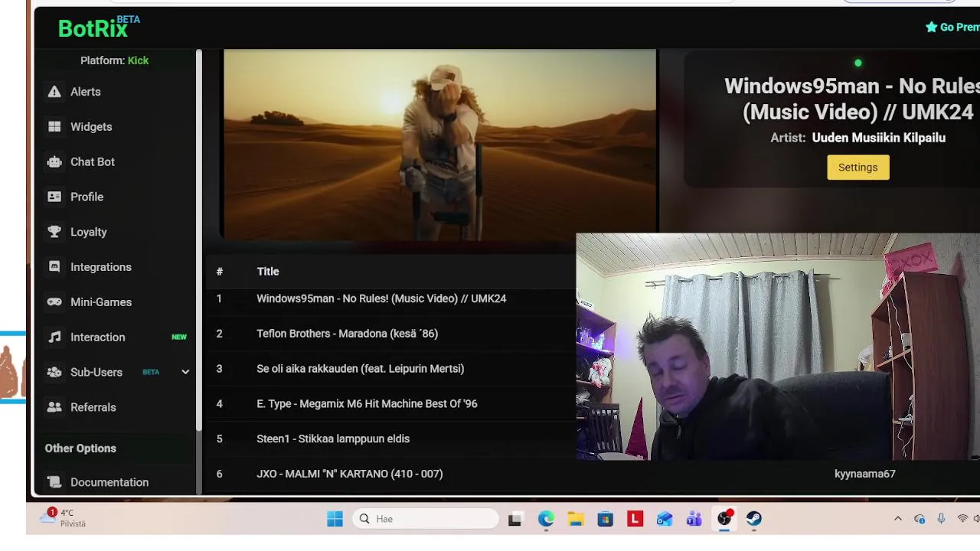Select "JXO - MALMI "N" KARTANO (410 - 007)"
This screenshot has height=551, width=980.
350,474
